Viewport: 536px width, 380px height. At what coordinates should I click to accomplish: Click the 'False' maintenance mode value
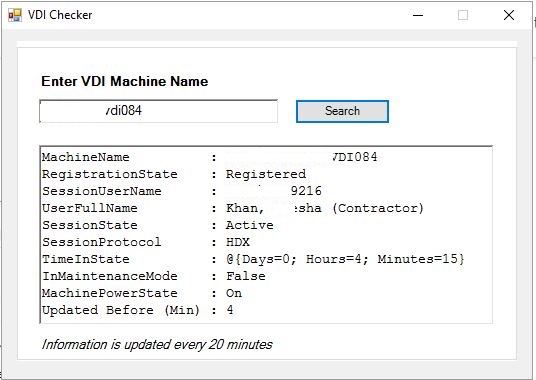pos(245,276)
